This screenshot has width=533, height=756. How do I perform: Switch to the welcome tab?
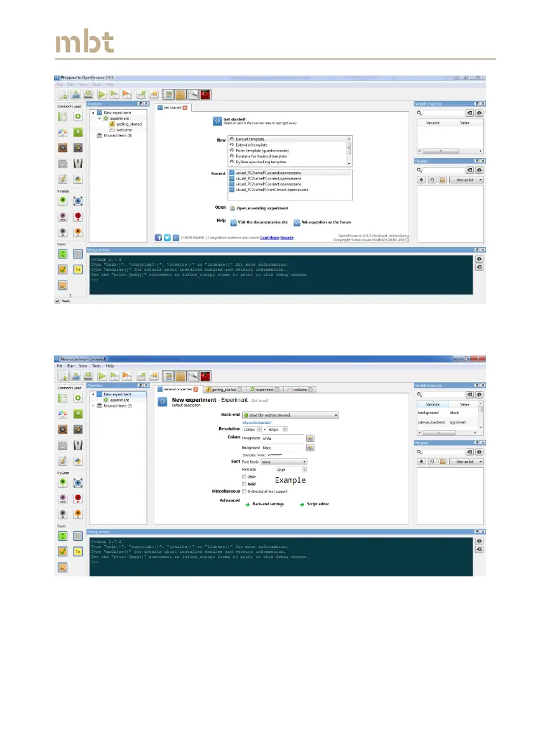tap(300, 389)
